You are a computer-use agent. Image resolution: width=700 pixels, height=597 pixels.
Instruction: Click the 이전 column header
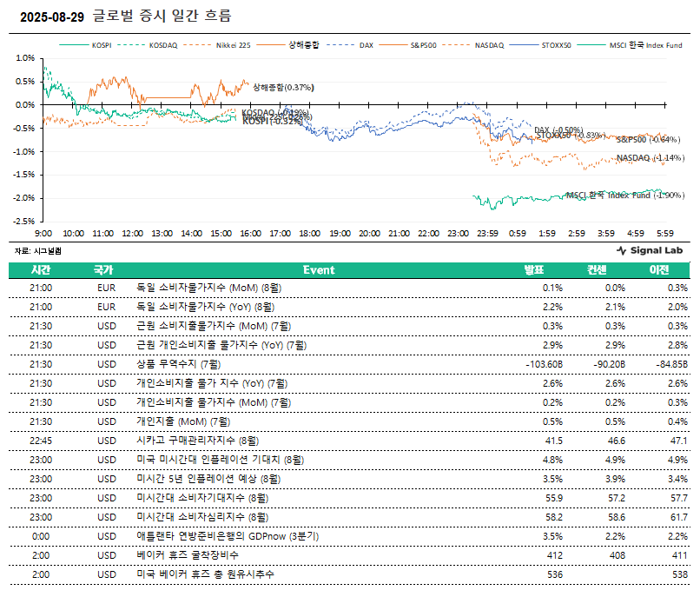659,270
